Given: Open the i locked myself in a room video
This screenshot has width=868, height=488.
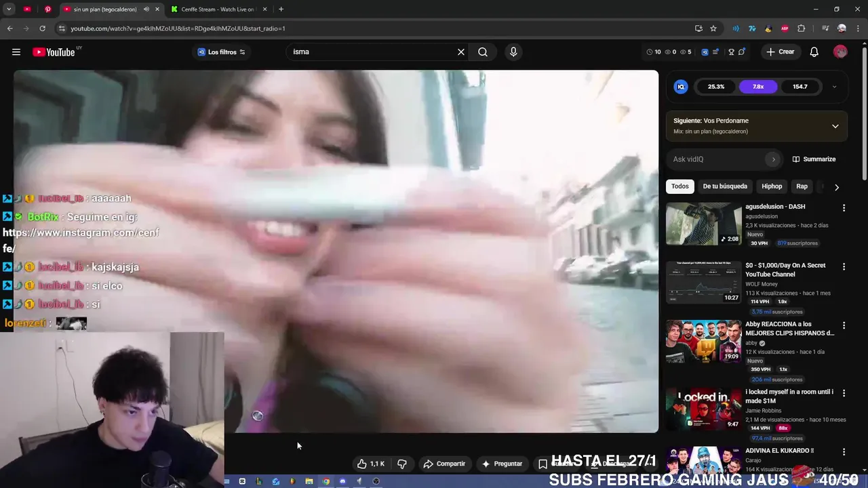Looking at the screenshot, I should click(x=704, y=409).
